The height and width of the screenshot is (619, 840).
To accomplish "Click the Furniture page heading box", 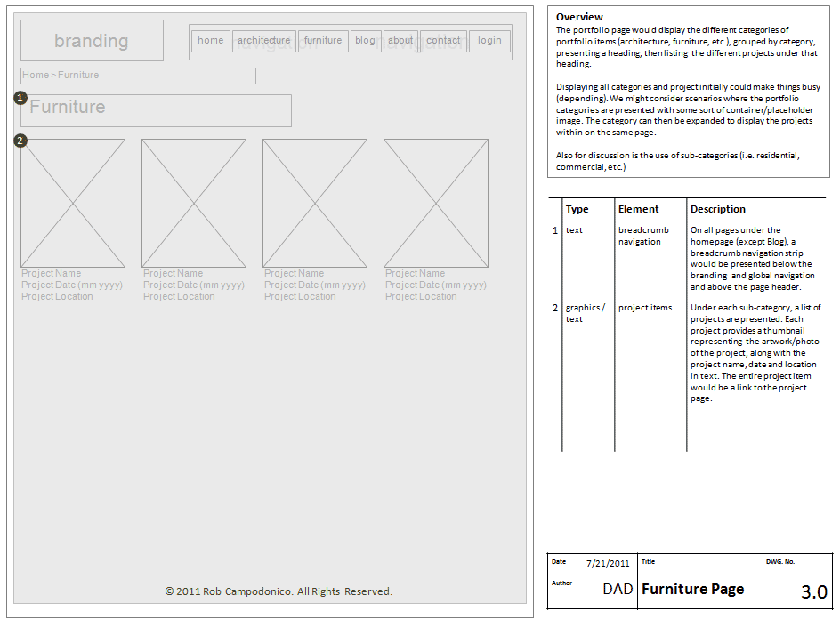I will click(x=156, y=111).
